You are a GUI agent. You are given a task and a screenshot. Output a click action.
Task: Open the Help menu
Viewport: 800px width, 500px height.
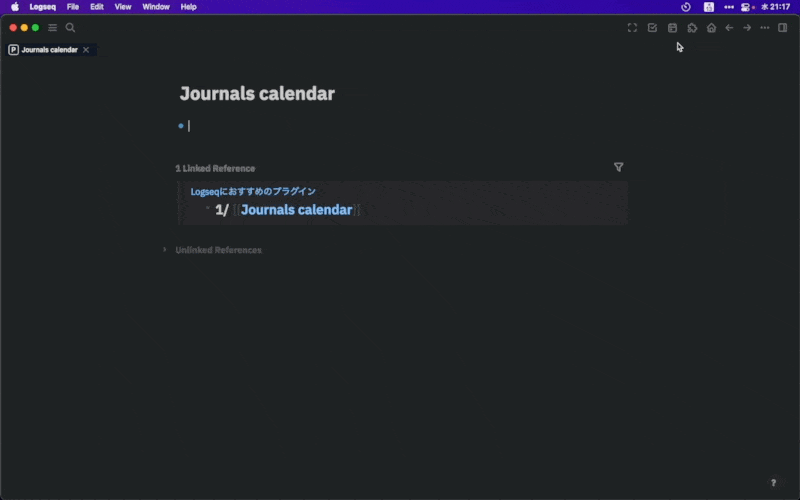click(x=188, y=7)
